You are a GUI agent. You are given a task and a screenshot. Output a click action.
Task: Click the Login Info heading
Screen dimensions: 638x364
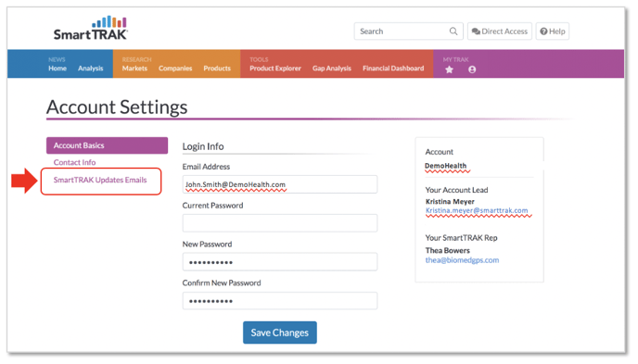coord(203,146)
